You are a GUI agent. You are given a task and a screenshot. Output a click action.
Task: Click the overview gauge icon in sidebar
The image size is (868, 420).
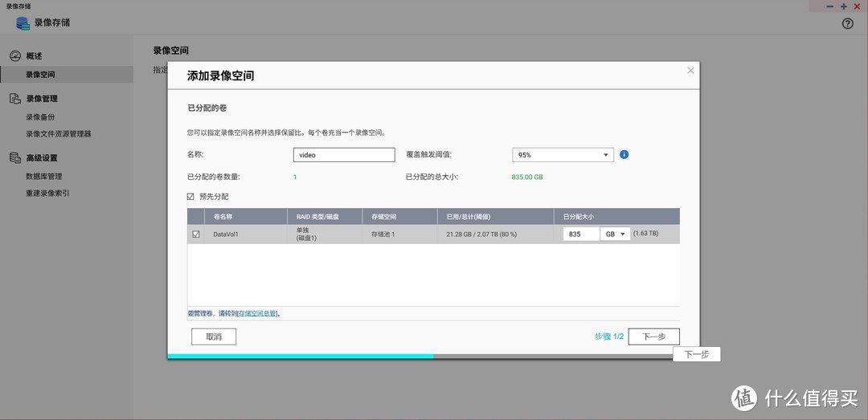(15, 56)
